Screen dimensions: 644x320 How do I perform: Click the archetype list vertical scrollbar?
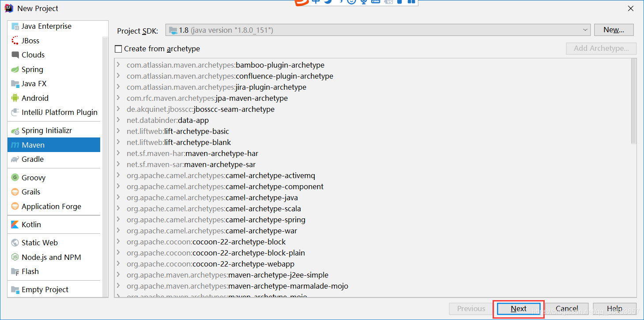[633, 101]
